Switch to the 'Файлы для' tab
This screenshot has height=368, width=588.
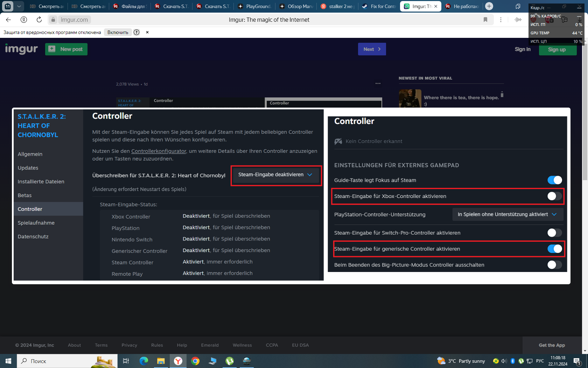130,6
